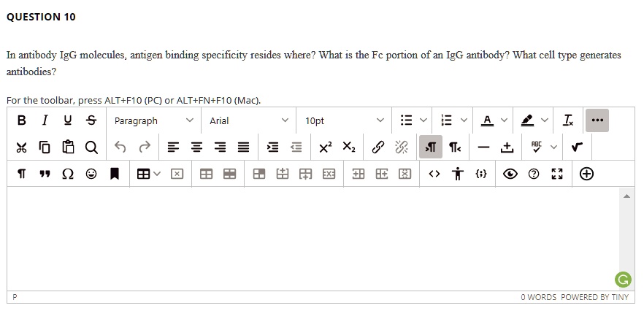Open the Paragraph format dropdown
644x319 pixels.
coord(154,120)
